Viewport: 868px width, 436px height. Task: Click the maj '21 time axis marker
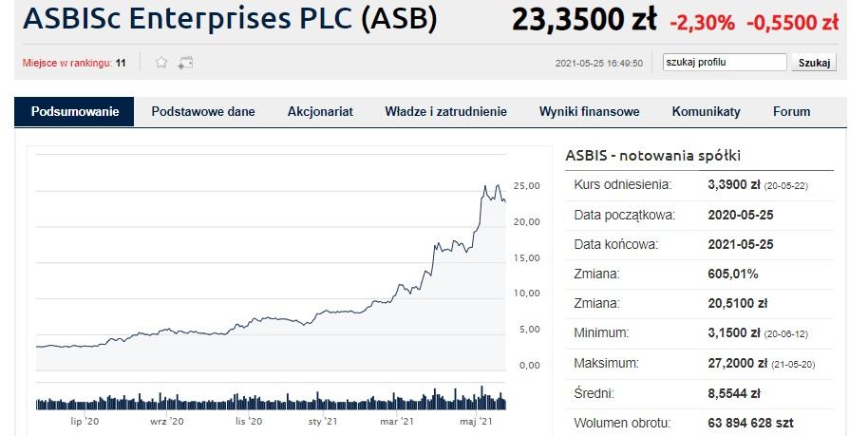click(x=476, y=422)
